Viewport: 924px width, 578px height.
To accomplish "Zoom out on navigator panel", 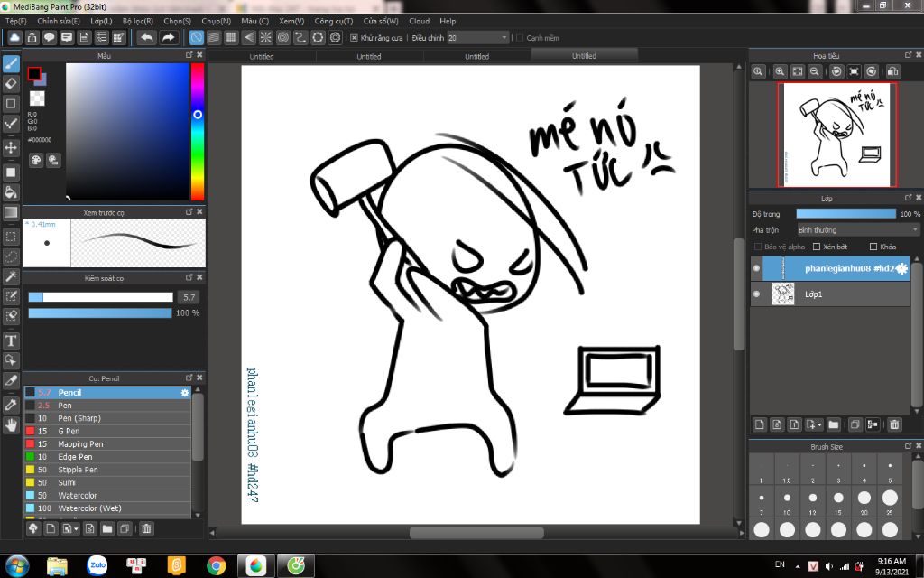I will [x=815, y=71].
